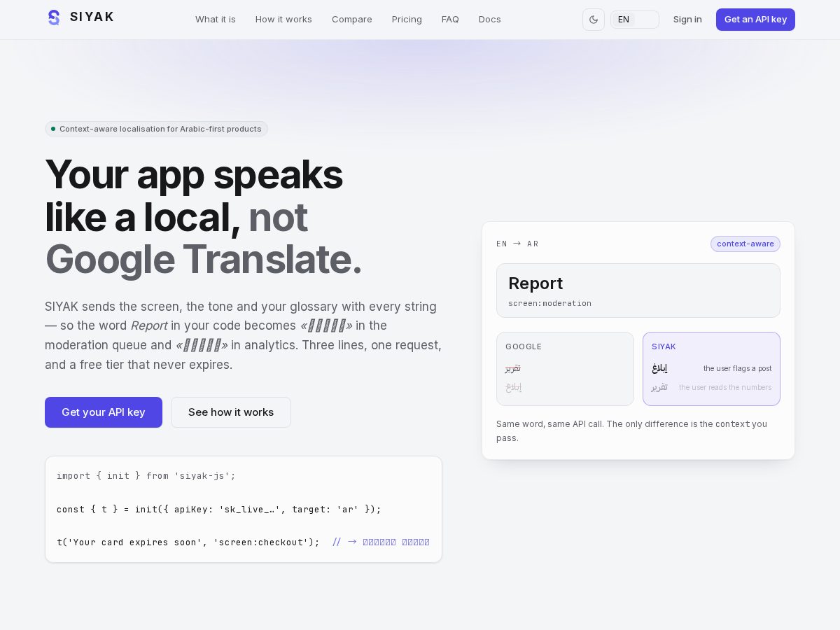Click the Get your API key button
The width and height of the screenshot is (840, 630).
click(x=104, y=412)
